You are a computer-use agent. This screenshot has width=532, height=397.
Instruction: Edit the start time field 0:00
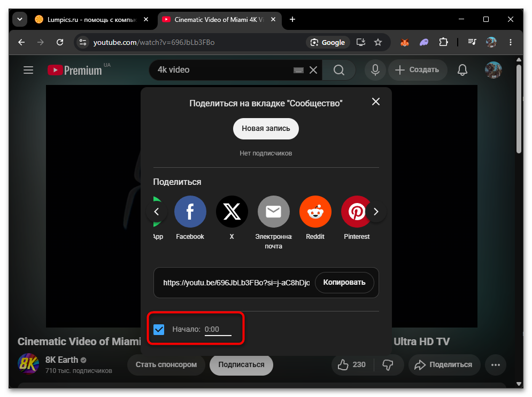218,329
